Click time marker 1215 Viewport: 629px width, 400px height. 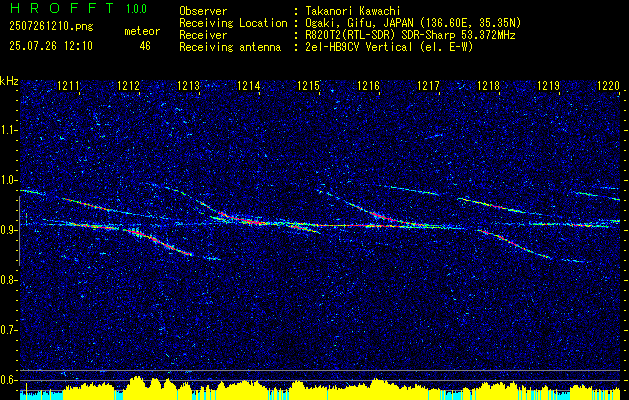coord(308,85)
